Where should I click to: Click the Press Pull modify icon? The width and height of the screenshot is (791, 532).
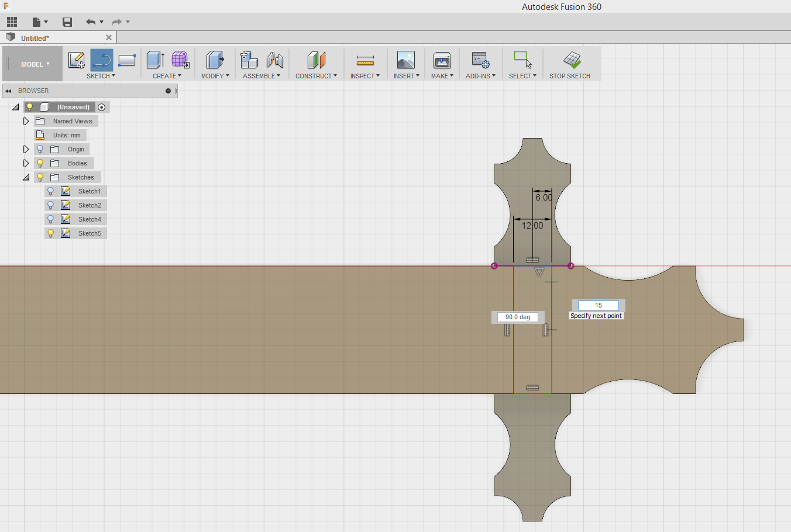(215, 60)
